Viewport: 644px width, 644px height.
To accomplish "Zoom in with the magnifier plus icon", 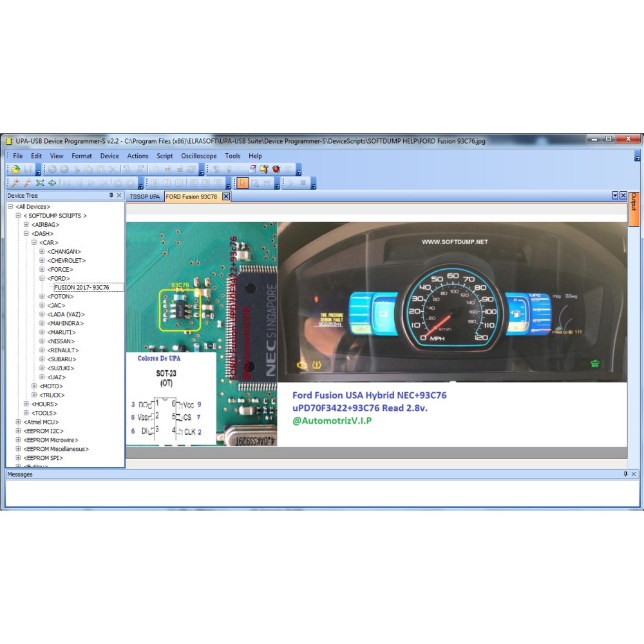I will click(16, 183).
